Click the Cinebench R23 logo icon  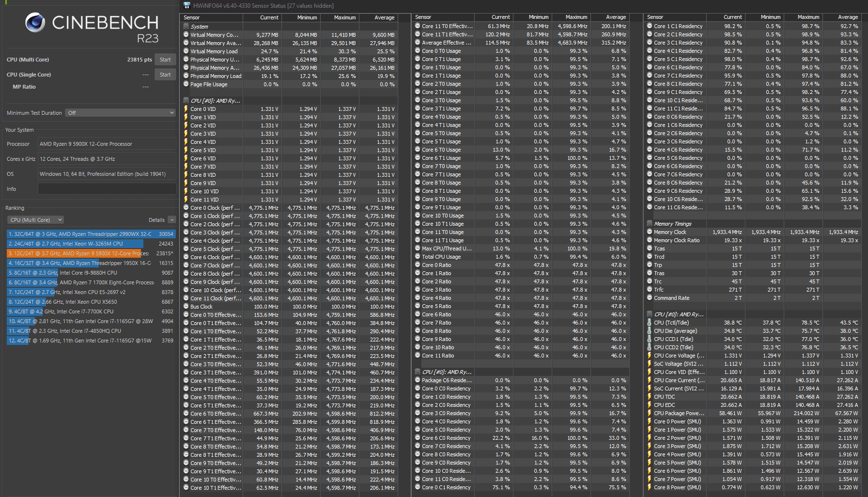[x=35, y=22]
